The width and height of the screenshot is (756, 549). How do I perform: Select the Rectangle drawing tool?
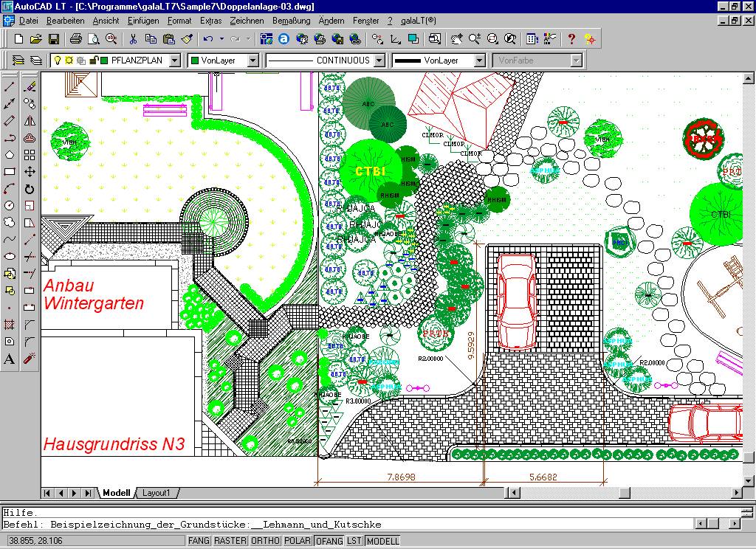(x=9, y=172)
